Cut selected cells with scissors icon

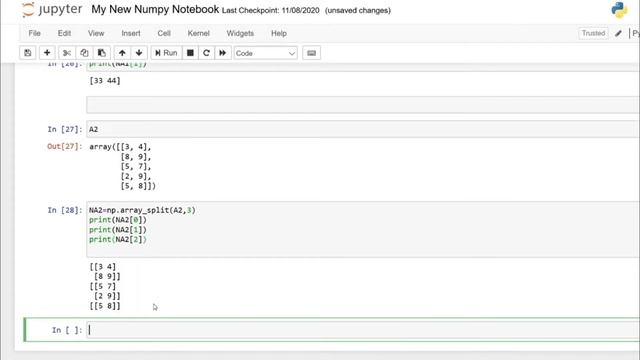pos(67,53)
